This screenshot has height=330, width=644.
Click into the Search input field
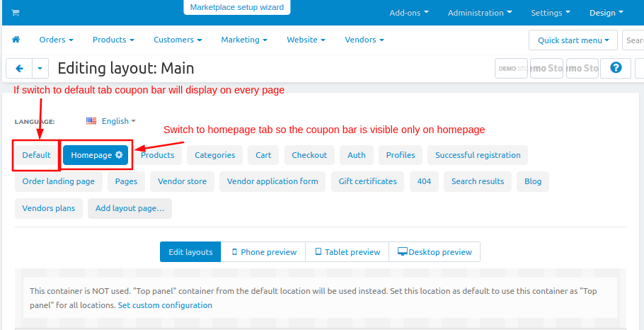click(x=633, y=40)
